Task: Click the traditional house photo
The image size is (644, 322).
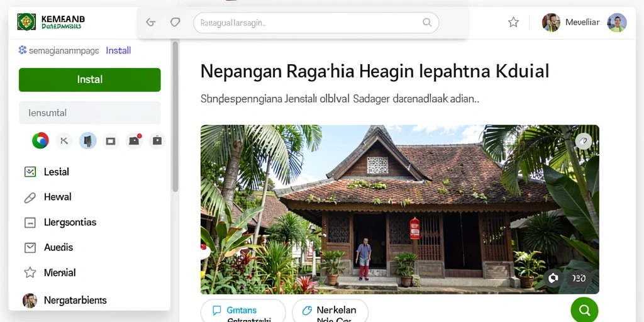Action: pyautogui.click(x=399, y=209)
